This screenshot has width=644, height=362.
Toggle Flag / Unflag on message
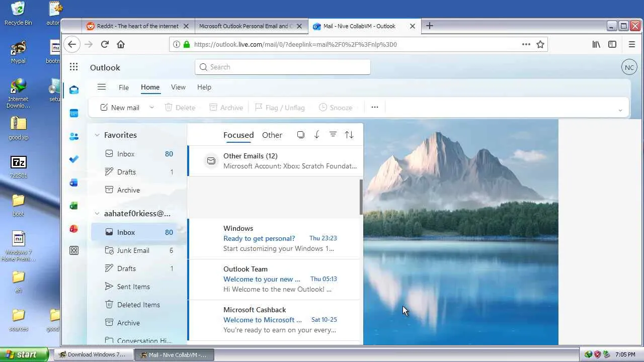pyautogui.click(x=280, y=108)
